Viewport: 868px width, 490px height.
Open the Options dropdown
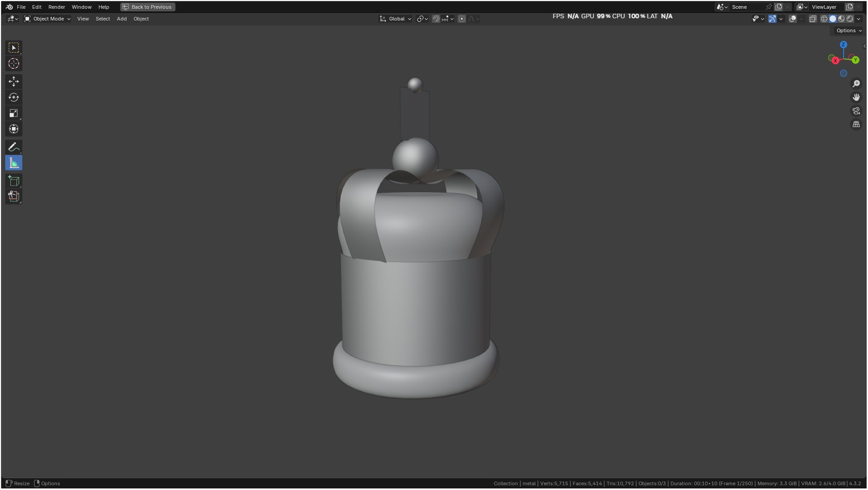849,30
